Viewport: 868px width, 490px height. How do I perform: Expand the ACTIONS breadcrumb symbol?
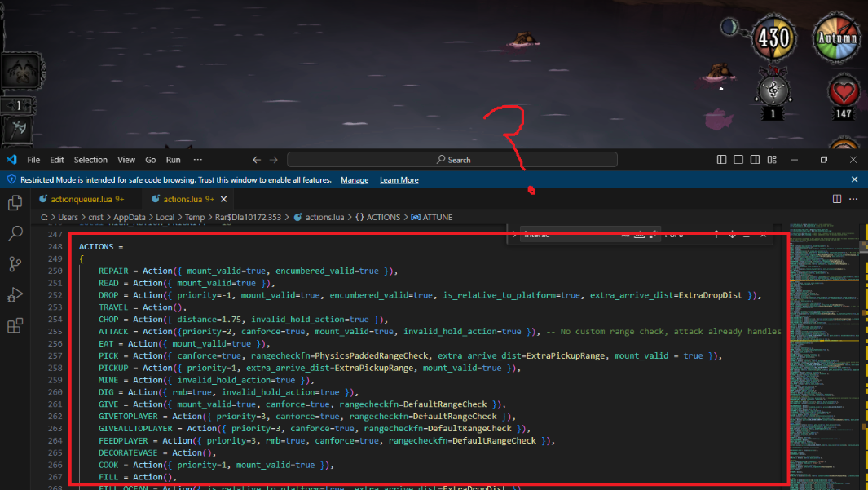pyautogui.click(x=383, y=218)
